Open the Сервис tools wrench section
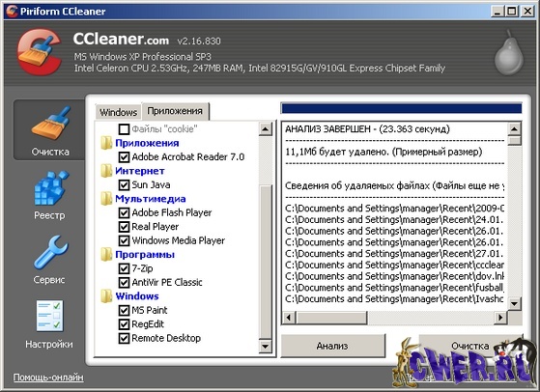540x392 pixels. (x=50, y=260)
